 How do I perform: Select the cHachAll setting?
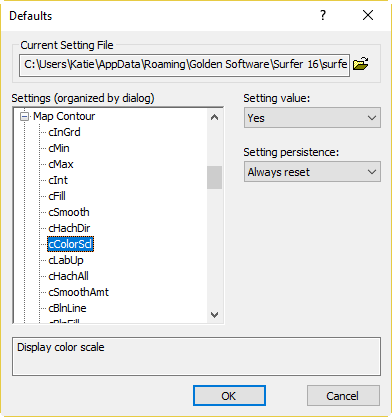(x=68, y=276)
